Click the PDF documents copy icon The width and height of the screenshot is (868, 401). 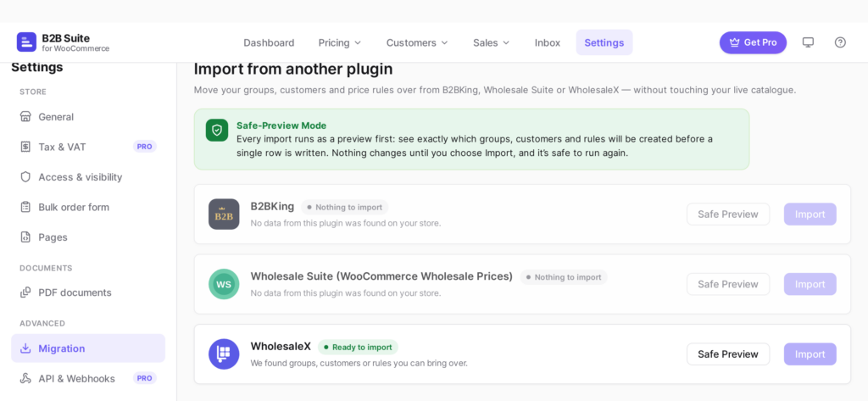click(x=25, y=292)
